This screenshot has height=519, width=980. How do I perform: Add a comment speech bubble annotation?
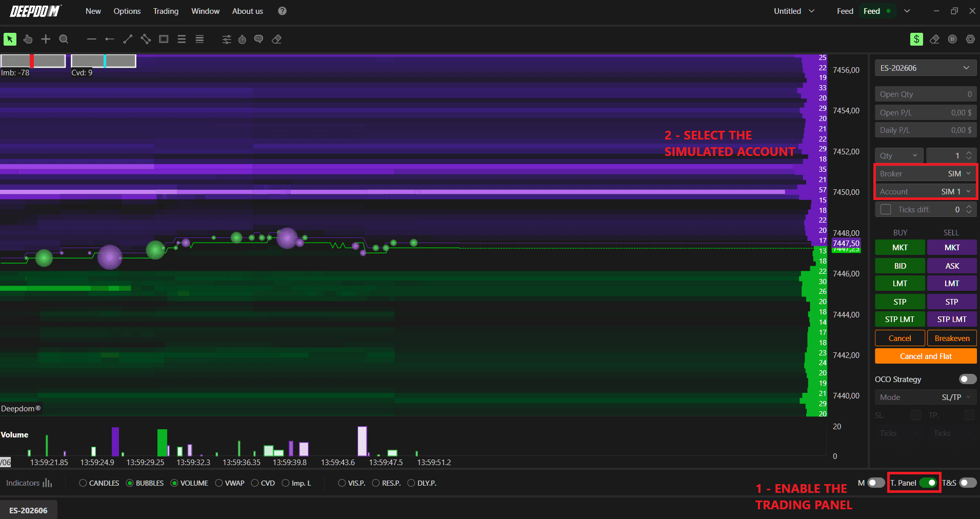pyautogui.click(x=259, y=39)
